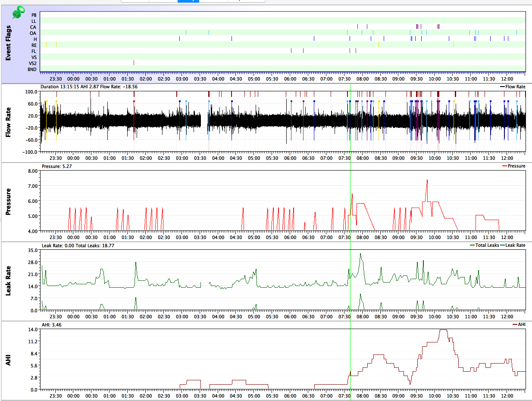Click the vertical AHI graph title

tap(9, 361)
